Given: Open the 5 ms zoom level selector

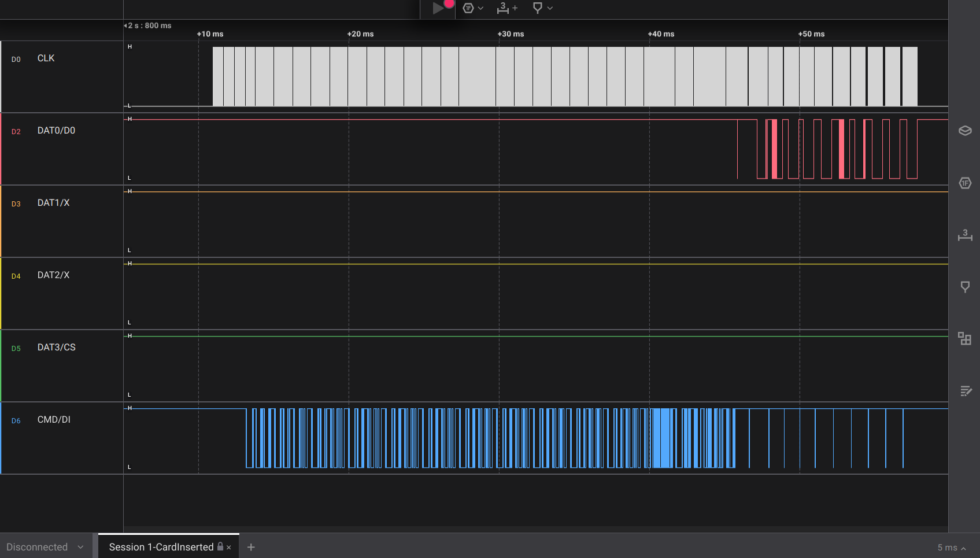Looking at the screenshot, I should [952, 548].
